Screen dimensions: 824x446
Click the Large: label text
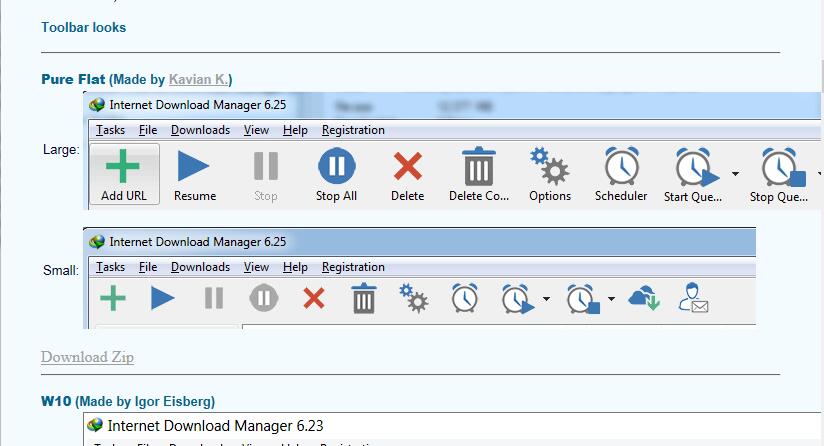(x=61, y=150)
